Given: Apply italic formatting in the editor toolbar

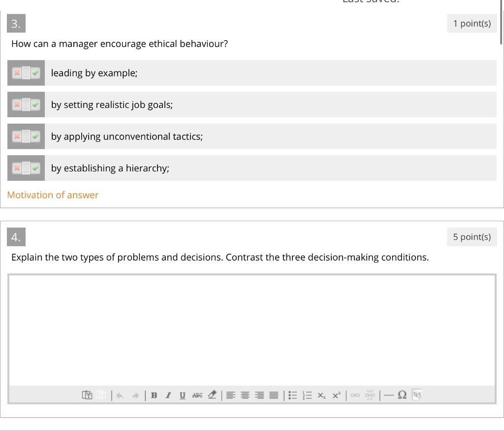Looking at the screenshot, I should pyautogui.click(x=168, y=395).
